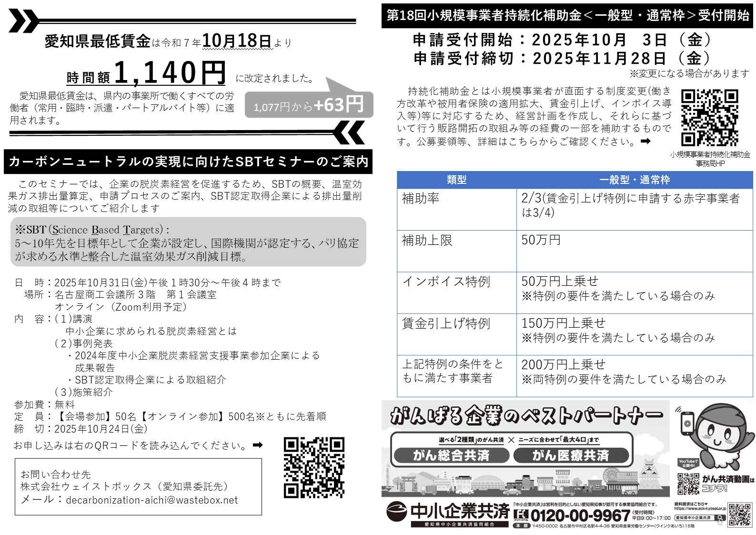Click the gray SBT definition box
The image size is (756, 535).
click(x=188, y=242)
